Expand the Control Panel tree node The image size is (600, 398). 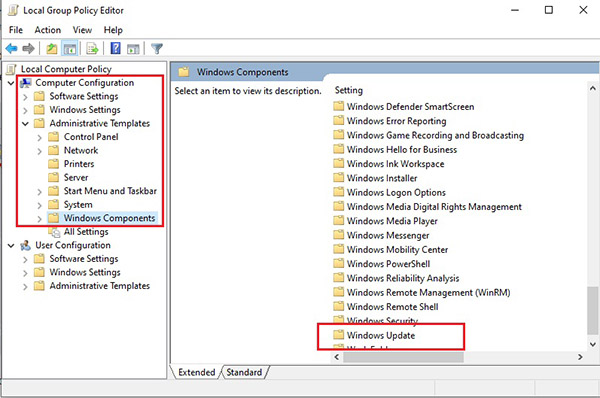[x=39, y=137]
